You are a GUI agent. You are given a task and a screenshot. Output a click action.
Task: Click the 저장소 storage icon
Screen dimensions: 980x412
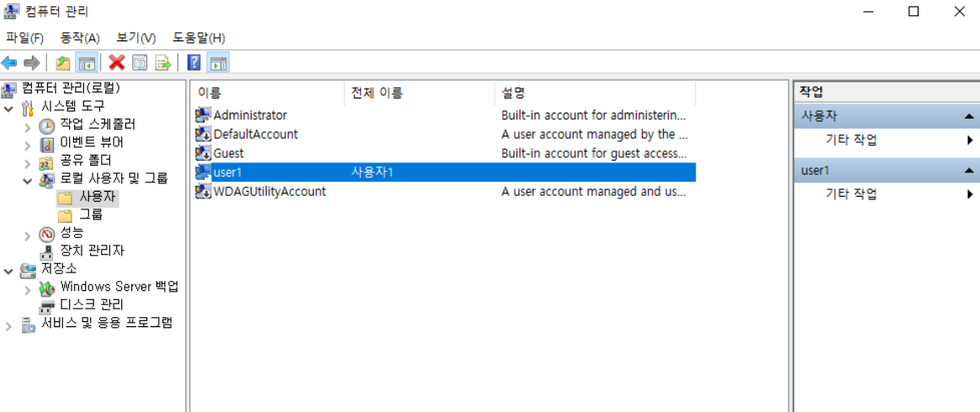tap(28, 270)
